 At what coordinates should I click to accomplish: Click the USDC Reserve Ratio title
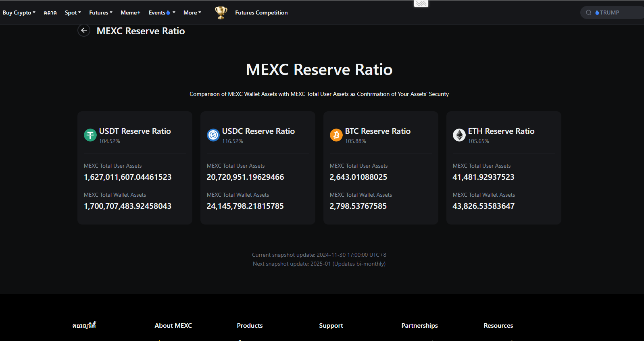click(x=258, y=131)
